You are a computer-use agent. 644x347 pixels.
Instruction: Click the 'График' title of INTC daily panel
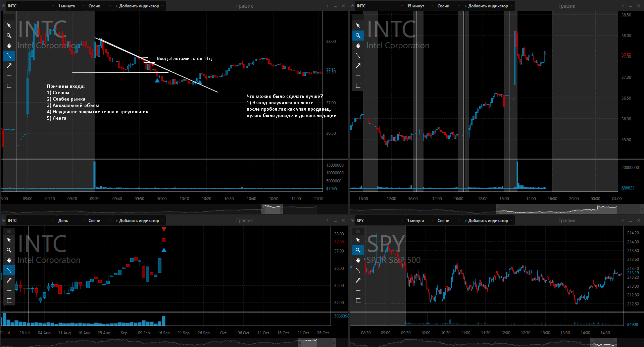pos(245,221)
